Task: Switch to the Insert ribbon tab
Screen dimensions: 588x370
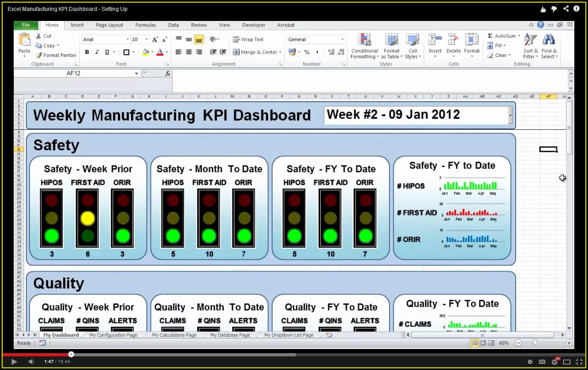Action: [x=77, y=25]
